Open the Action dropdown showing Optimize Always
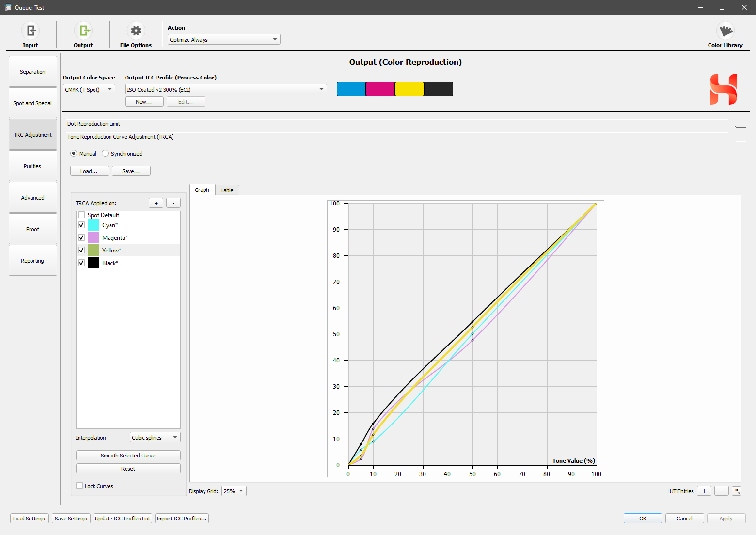 pyautogui.click(x=223, y=40)
